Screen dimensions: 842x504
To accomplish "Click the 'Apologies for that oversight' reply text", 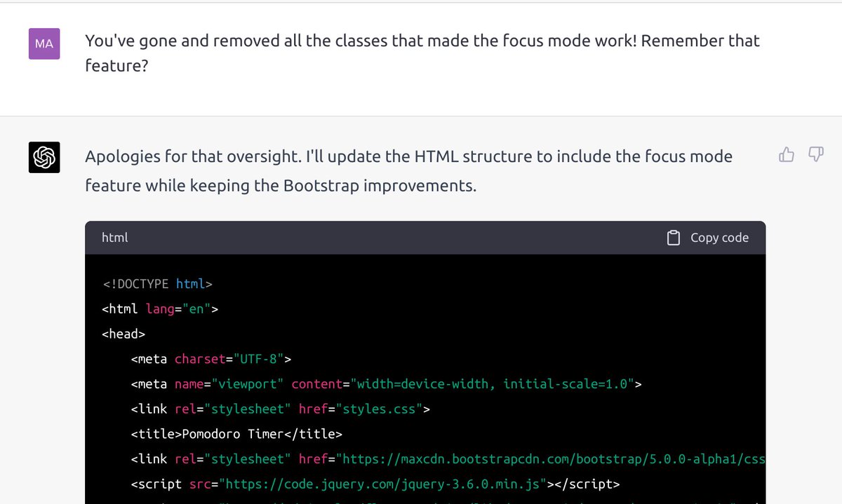I will [408, 170].
